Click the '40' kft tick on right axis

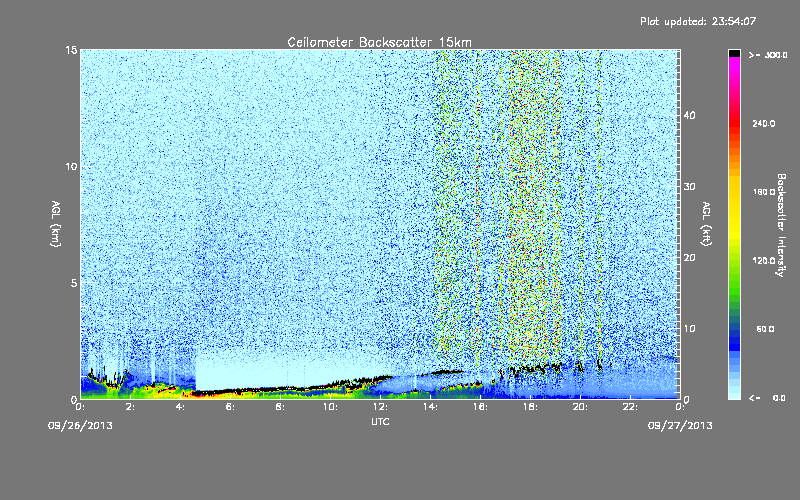689,115
